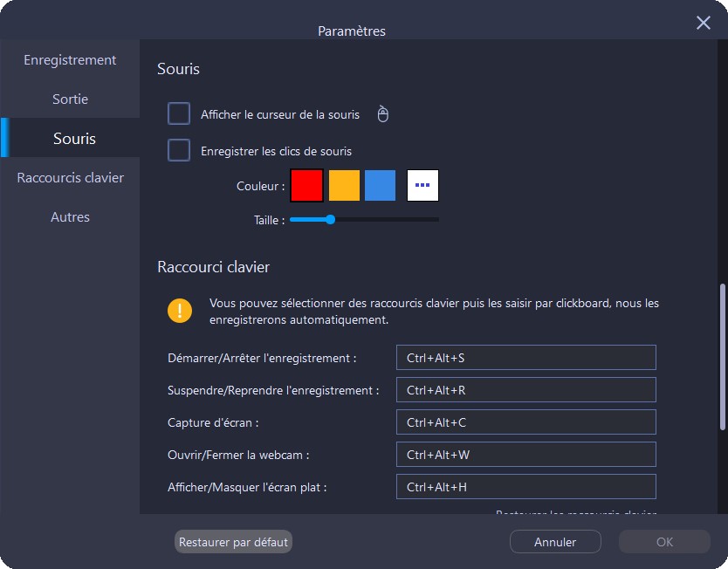
Task: Switch to the Sortie tab
Action: (x=70, y=99)
